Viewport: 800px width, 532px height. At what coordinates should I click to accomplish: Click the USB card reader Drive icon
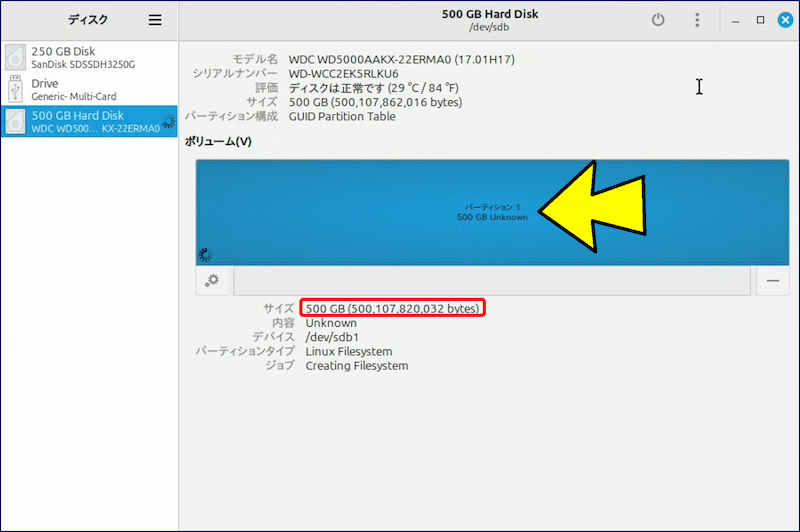(16, 89)
